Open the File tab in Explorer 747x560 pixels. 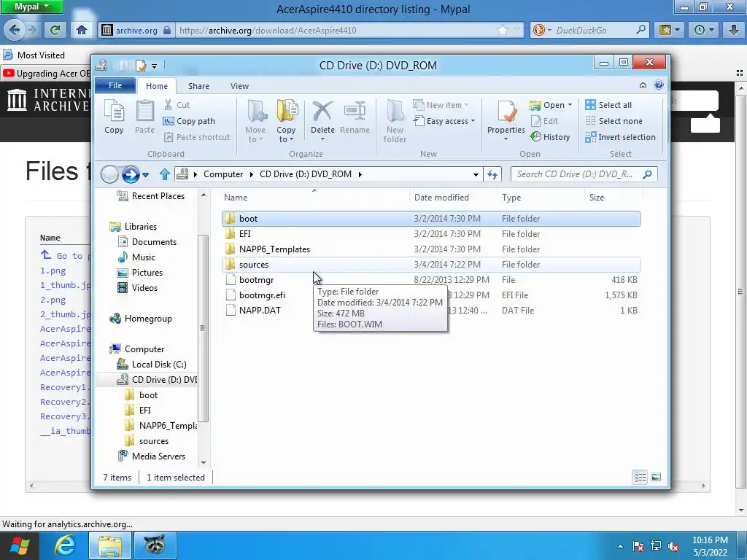tap(115, 86)
